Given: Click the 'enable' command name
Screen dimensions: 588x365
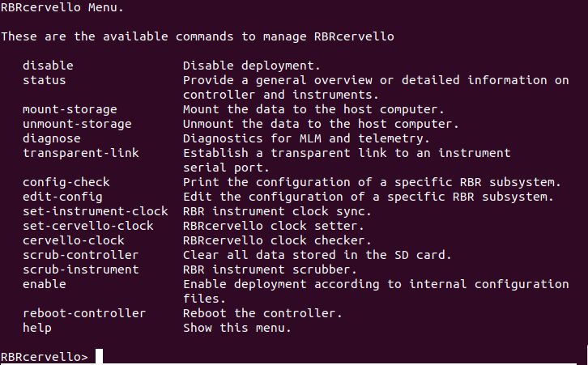Looking at the screenshot, I should [44, 284].
